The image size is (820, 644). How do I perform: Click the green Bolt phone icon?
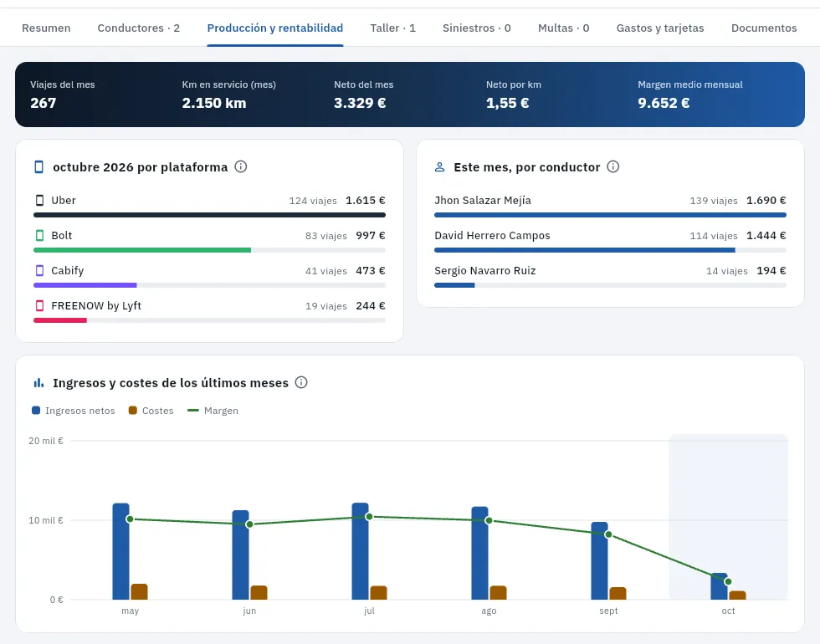tap(40, 235)
